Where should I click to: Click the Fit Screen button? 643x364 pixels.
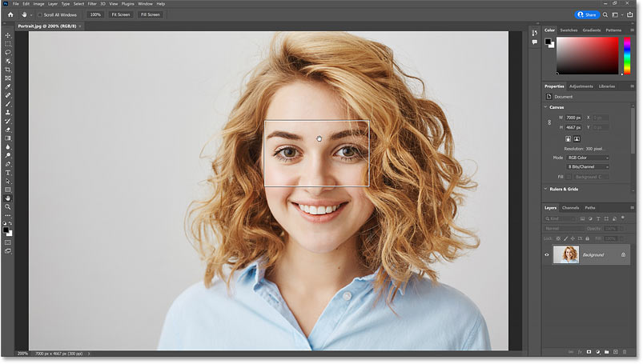point(121,14)
